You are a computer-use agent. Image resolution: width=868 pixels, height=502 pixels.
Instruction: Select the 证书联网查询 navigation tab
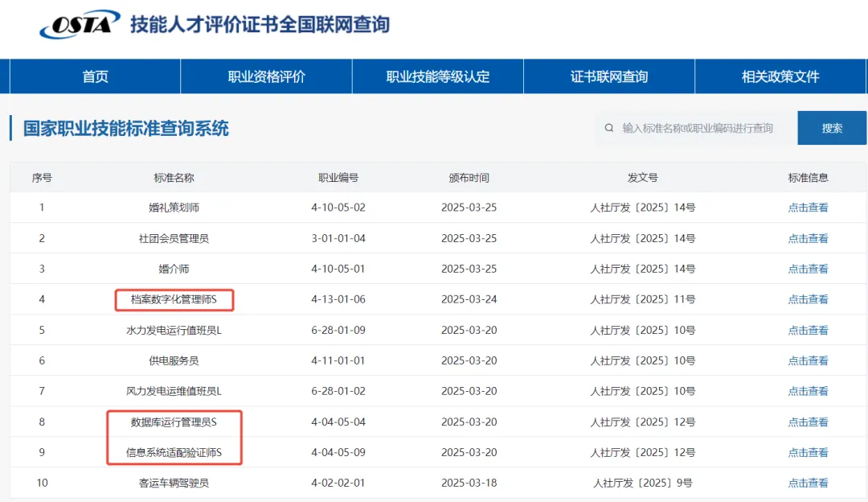click(609, 77)
